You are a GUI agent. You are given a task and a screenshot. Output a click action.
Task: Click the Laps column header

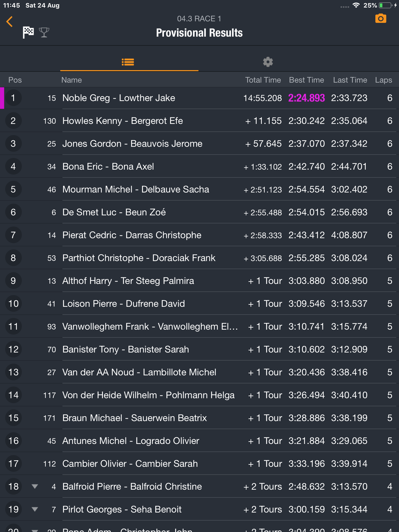click(383, 80)
